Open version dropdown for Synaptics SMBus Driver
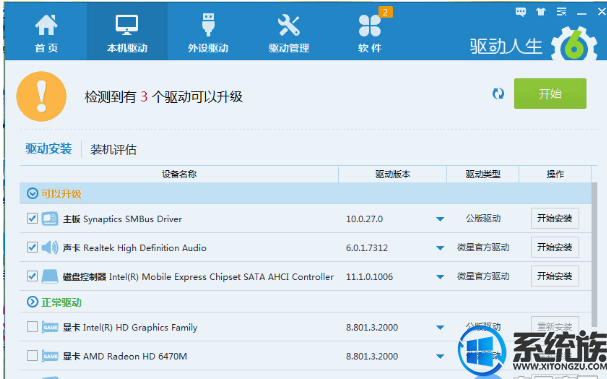The width and height of the screenshot is (607, 379). [x=440, y=219]
